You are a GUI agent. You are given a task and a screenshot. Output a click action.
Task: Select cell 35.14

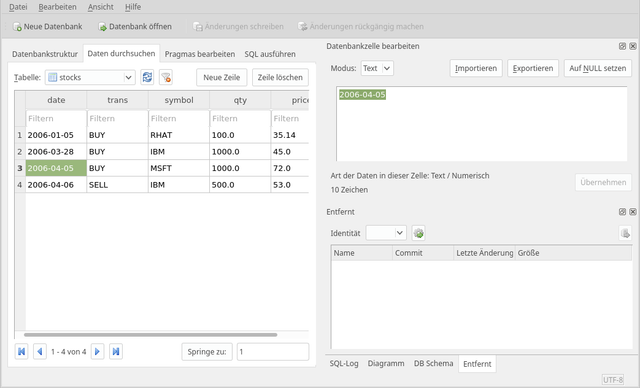click(290, 135)
